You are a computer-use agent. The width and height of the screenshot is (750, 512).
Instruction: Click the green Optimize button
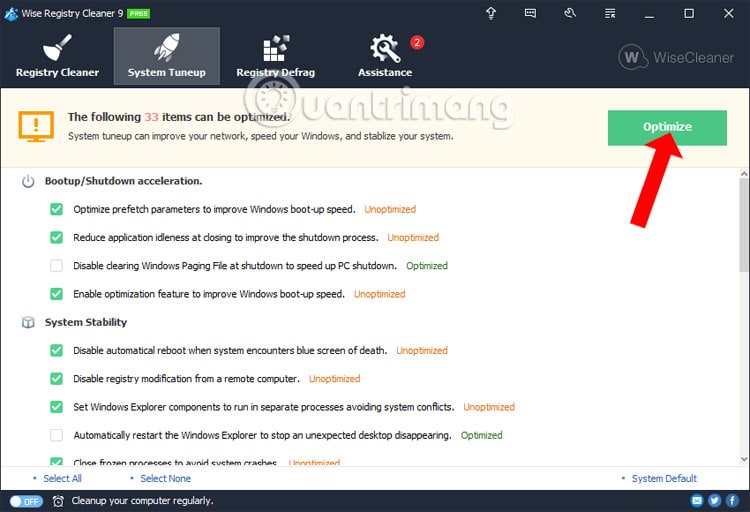pyautogui.click(x=667, y=128)
